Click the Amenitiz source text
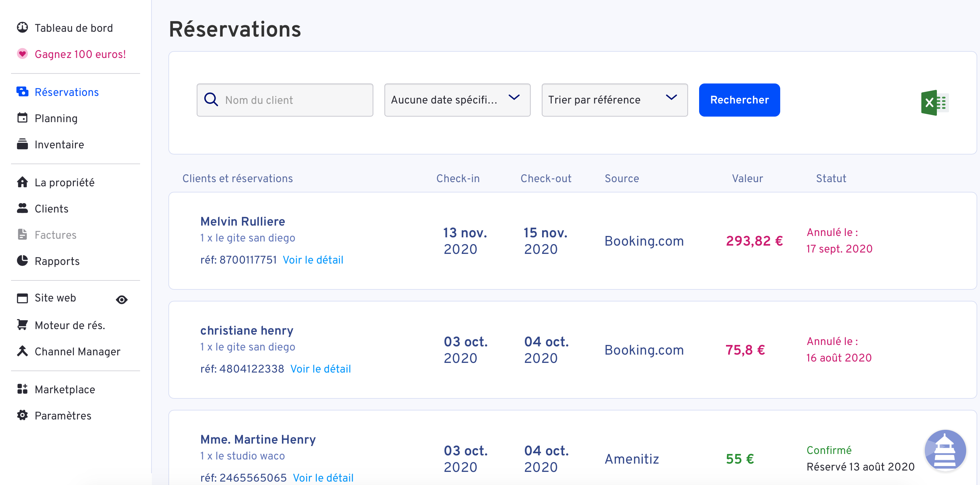 (x=632, y=459)
